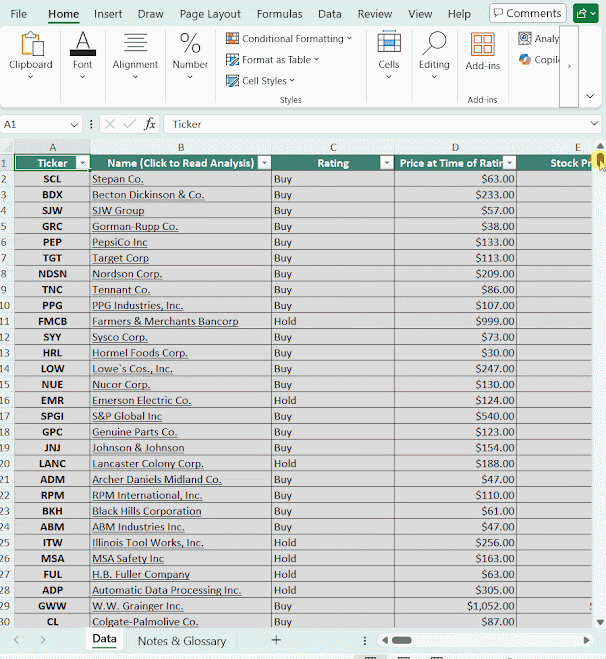Select the Data sheet tab
Viewport: 606px width, 659px height.
pos(104,639)
